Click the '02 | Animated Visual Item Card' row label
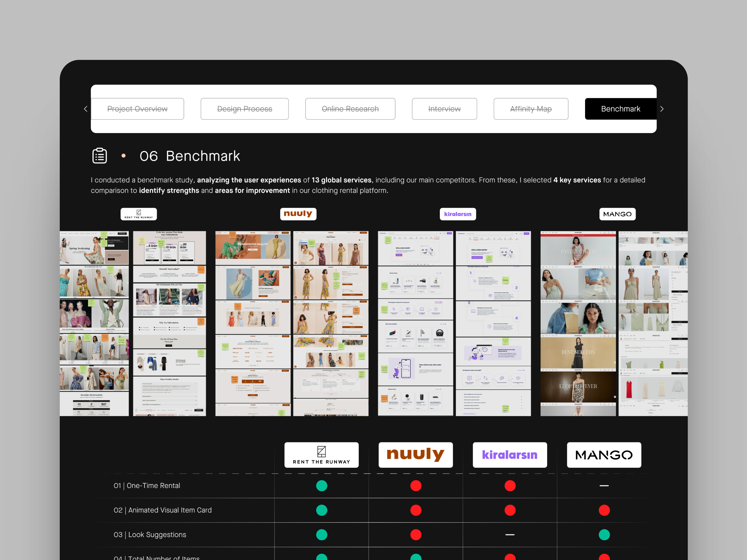This screenshot has width=747, height=560. tap(163, 510)
